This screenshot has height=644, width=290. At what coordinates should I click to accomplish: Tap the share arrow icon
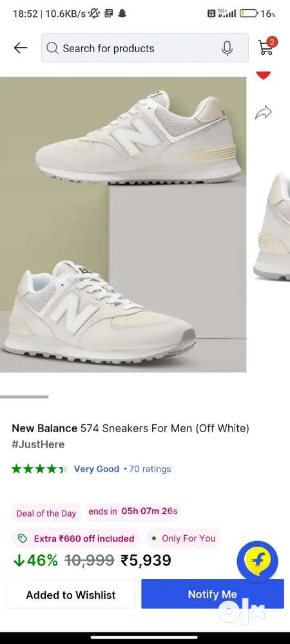(x=264, y=113)
